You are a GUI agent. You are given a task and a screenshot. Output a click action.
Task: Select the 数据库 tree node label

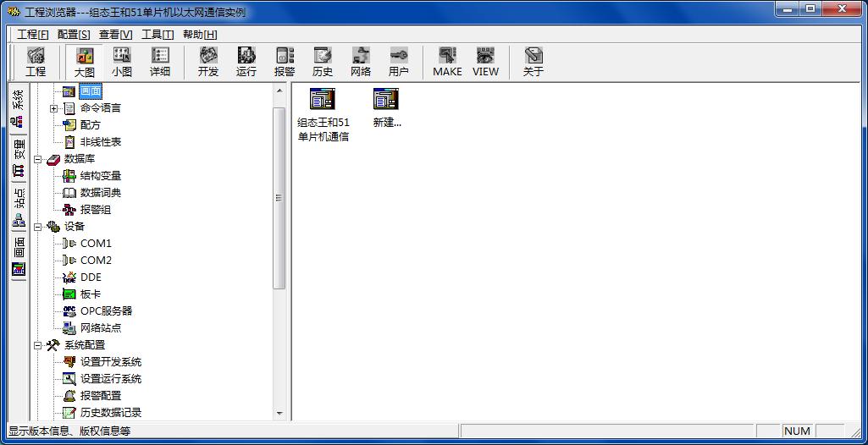80,159
